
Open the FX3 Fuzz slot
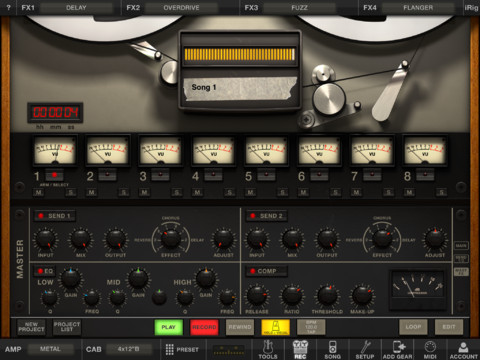(299, 8)
